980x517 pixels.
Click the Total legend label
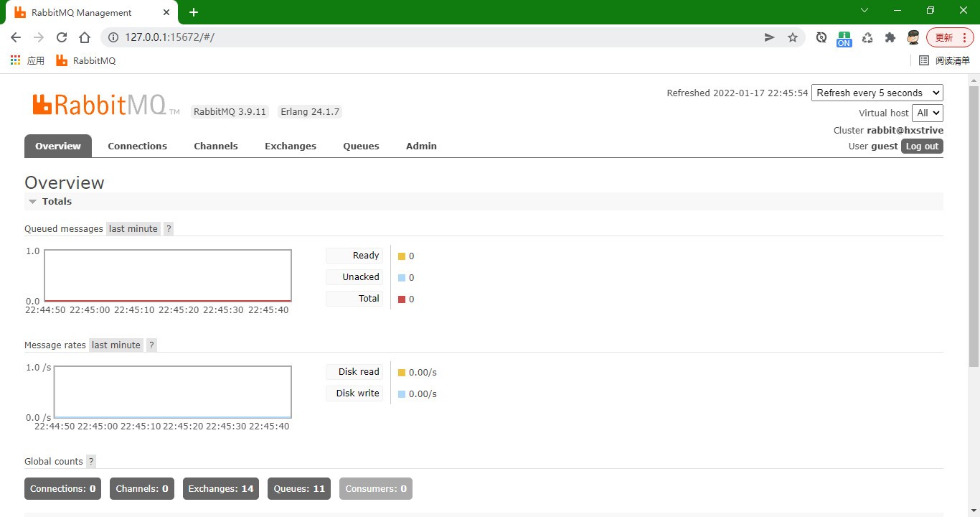(354, 299)
